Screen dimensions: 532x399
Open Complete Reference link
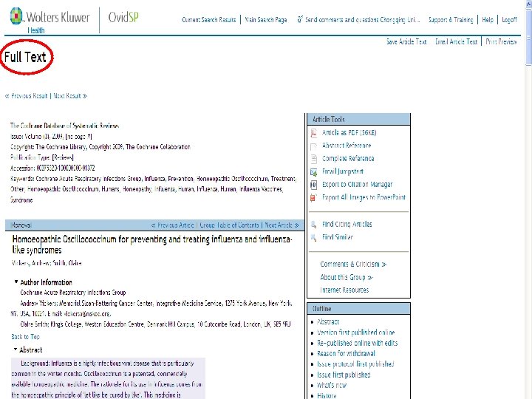(x=348, y=159)
